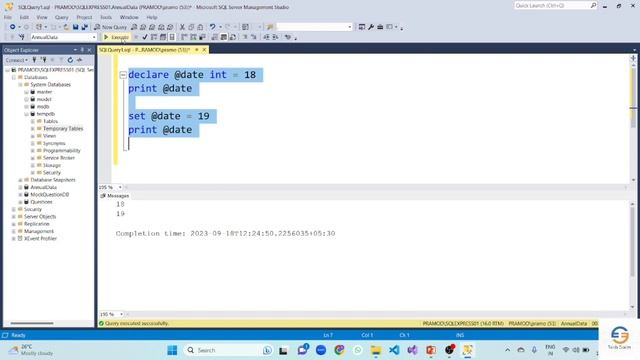Image resolution: width=640 pixels, height=360 pixels.
Task: Open the Tools menu
Action: 106,17
